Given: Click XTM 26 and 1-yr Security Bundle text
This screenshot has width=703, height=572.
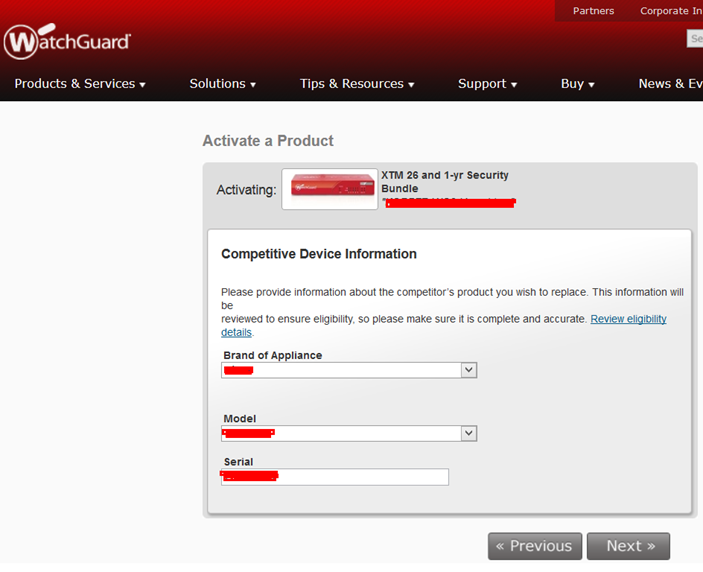Looking at the screenshot, I should coord(444,182).
